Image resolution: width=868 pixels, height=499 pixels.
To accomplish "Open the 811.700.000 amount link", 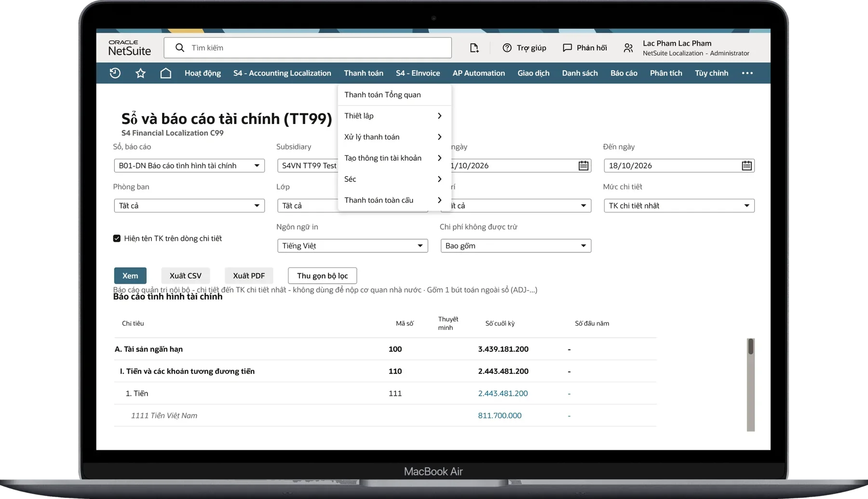I will pyautogui.click(x=500, y=416).
